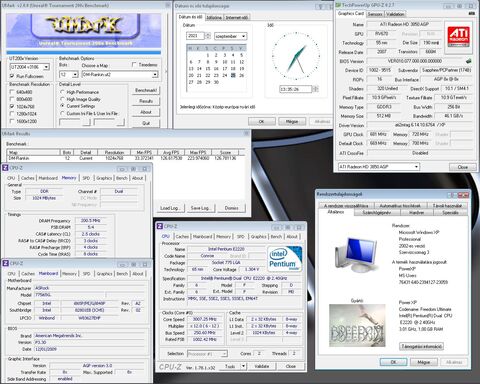This screenshot has height=384, width=480.
Task: Toggle the Run Fullscreen checkbox
Action: point(12,76)
